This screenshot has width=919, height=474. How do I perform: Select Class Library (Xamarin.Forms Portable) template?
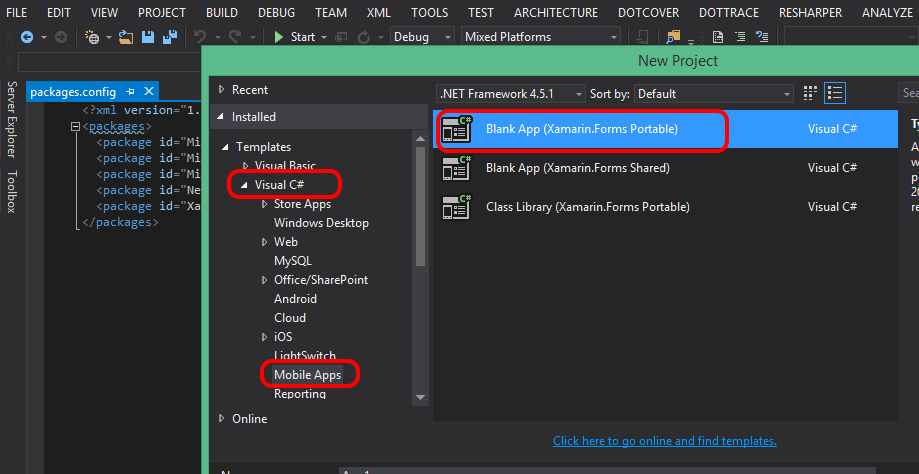pyautogui.click(x=665, y=207)
